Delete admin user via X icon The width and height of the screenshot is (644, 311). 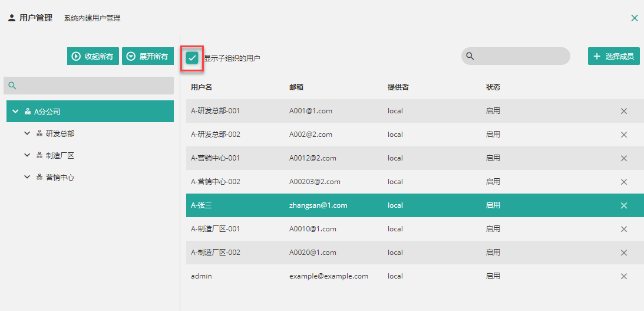coord(623,276)
